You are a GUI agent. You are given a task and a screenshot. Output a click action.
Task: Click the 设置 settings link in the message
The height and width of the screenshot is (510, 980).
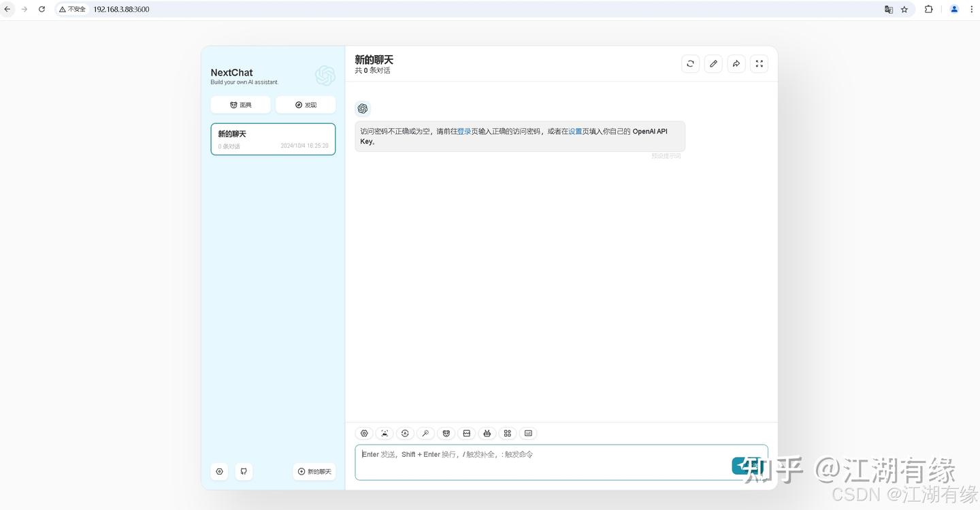[574, 131]
